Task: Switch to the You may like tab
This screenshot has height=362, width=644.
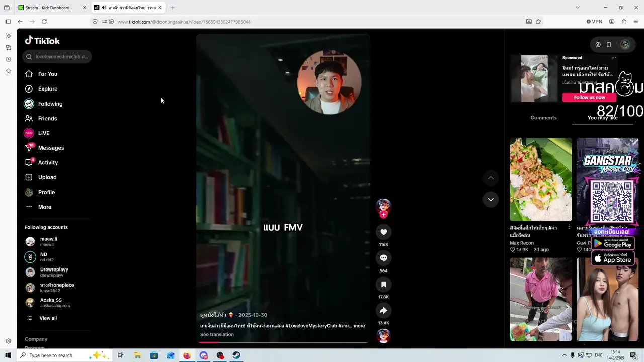Action: pos(602,118)
